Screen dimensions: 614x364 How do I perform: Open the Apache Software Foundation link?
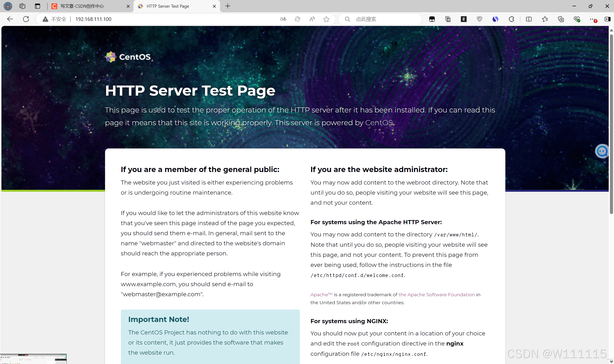[436, 295]
